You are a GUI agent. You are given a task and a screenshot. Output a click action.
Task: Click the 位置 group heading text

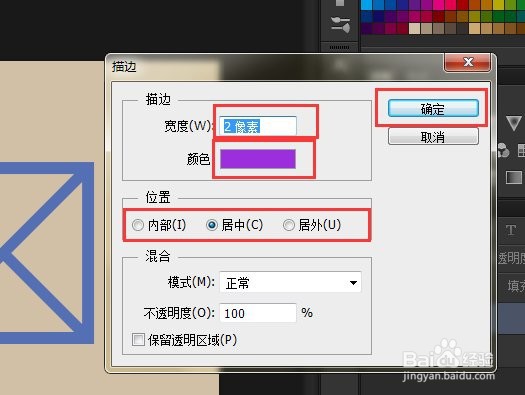158,197
